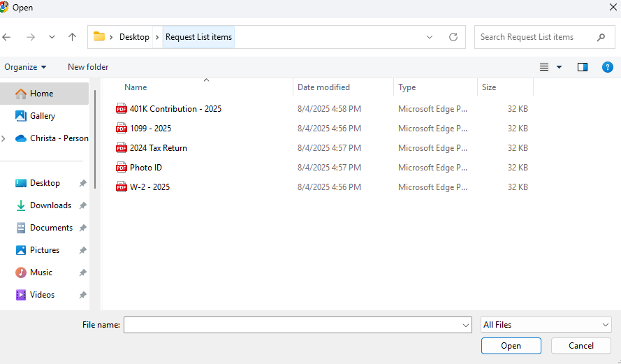Click pin icon next to Documents
The width and height of the screenshot is (621, 364).
[x=82, y=228]
